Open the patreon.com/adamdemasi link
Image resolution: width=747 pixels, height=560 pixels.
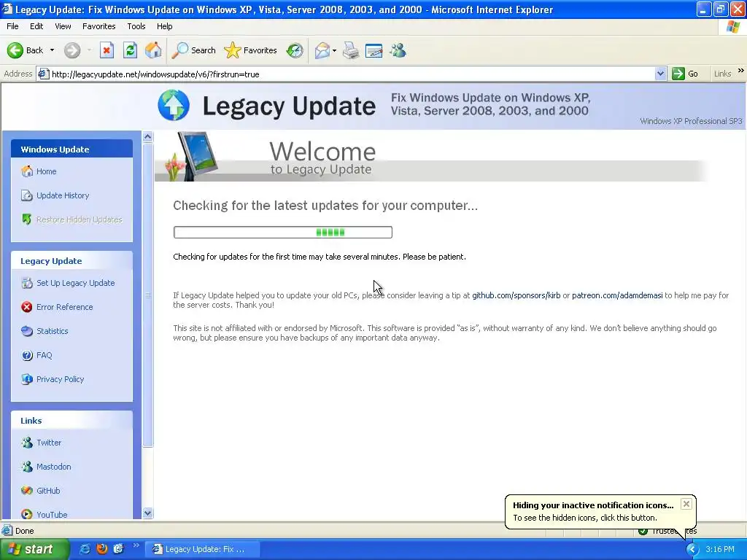pyautogui.click(x=617, y=295)
